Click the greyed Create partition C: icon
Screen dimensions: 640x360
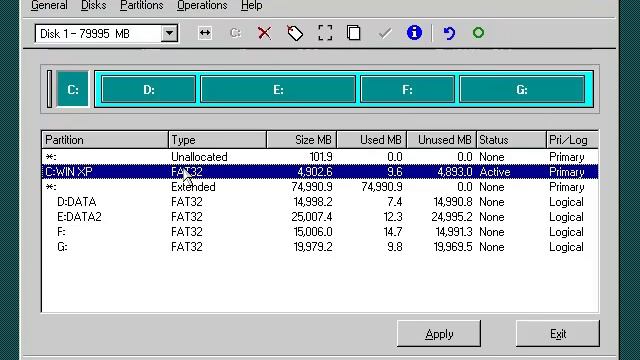click(x=235, y=33)
